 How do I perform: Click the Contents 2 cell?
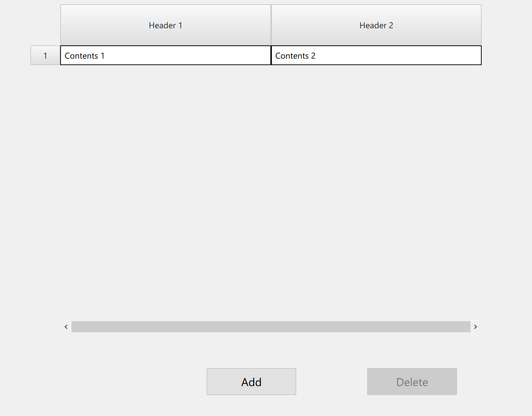376,56
